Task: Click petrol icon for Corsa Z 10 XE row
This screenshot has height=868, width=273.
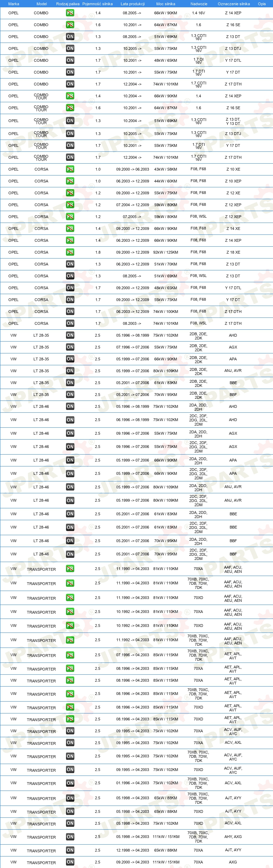Action: click(x=70, y=169)
